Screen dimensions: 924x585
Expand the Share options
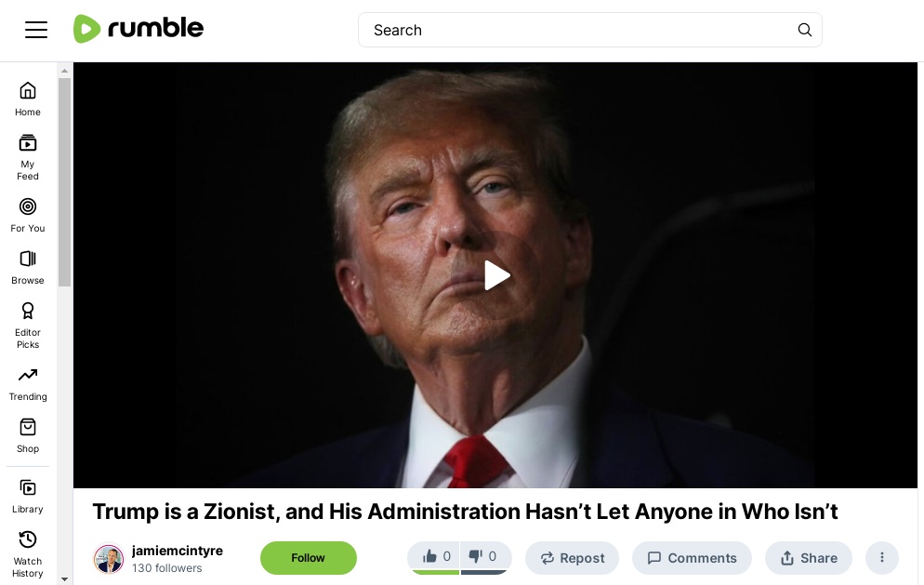pos(809,558)
